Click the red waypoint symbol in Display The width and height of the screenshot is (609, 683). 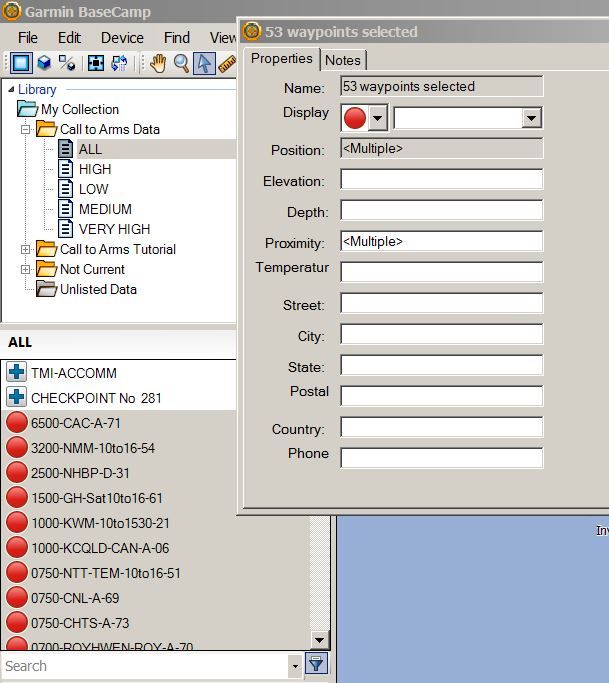click(x=355, y=118)
